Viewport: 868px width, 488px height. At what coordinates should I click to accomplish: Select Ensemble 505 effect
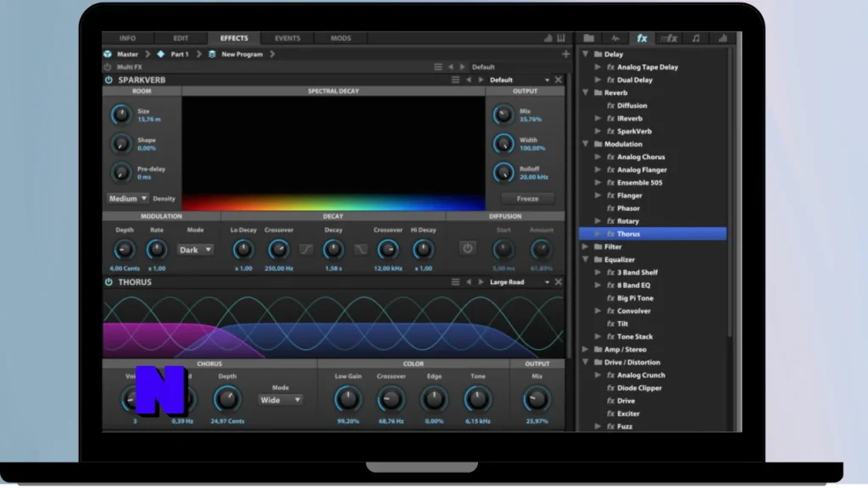(x=639, y=183)
